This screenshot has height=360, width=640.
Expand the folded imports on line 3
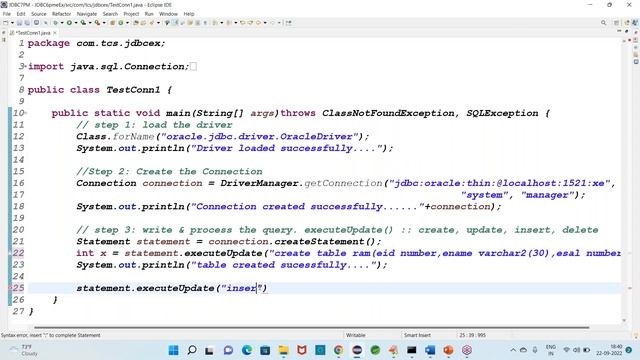click(26, 66)
